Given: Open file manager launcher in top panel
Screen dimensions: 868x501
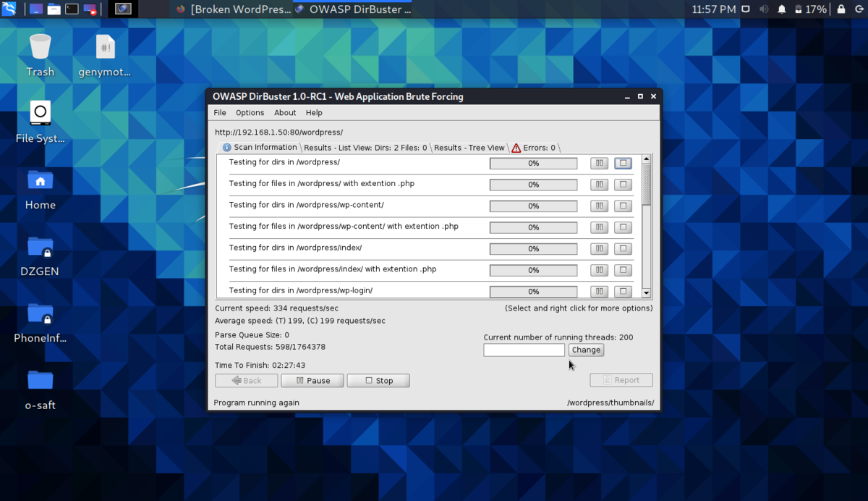Looking at the screenshot, I should point(54,9).
